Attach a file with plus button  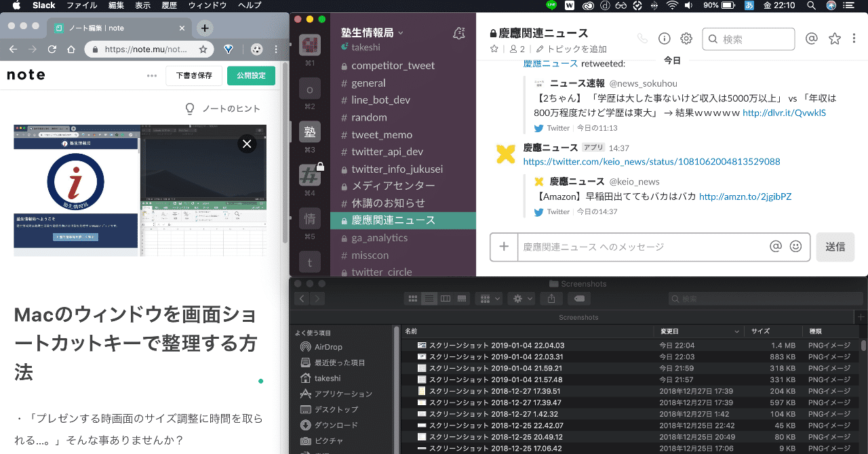504,247
